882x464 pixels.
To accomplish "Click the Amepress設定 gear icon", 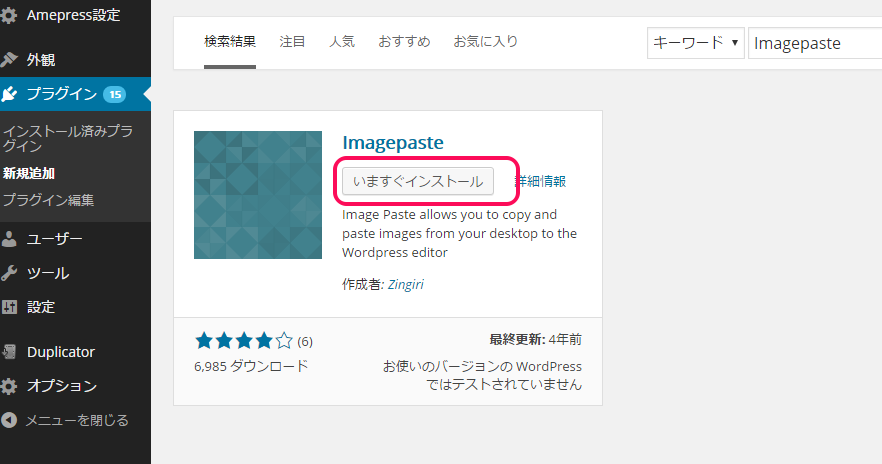I will tap(10, 15).
